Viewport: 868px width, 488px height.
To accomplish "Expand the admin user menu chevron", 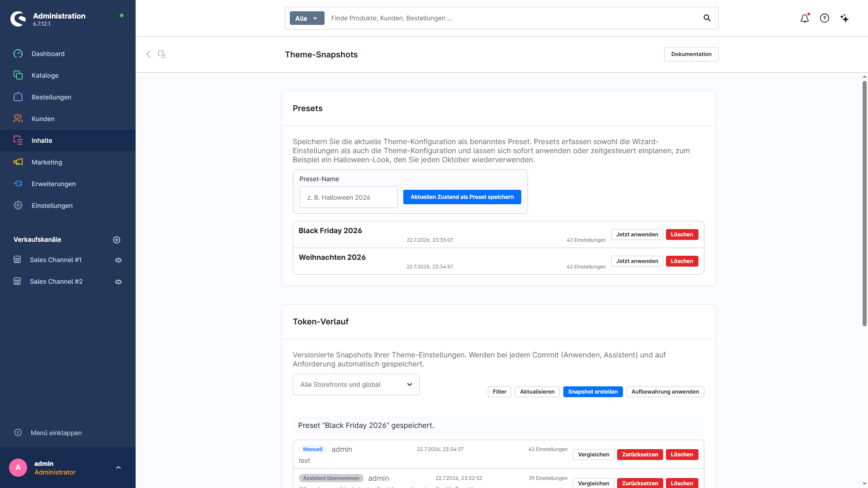I will tap(118, 468).
